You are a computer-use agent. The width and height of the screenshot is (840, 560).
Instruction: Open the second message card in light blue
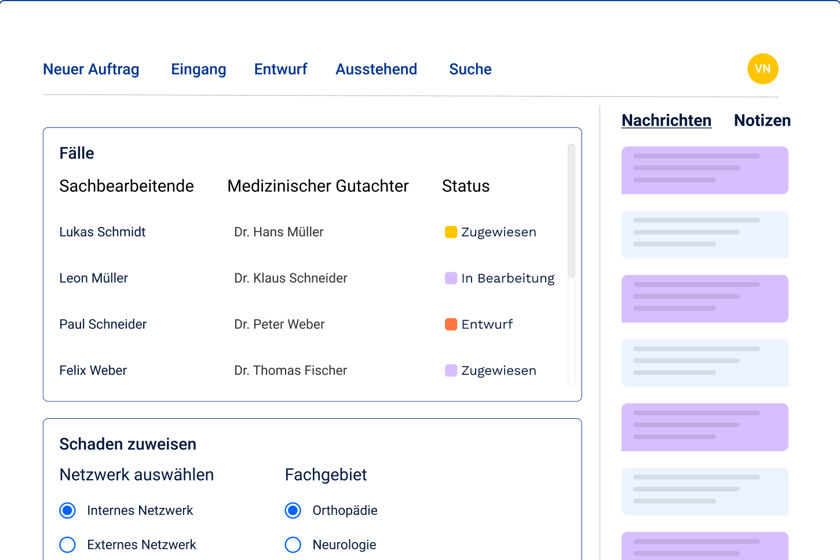(x=704, y=234)
